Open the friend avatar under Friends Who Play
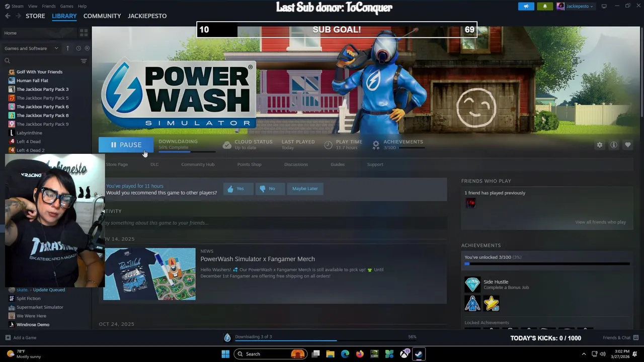This screenshot has width=644, height=362. point(470,203)
